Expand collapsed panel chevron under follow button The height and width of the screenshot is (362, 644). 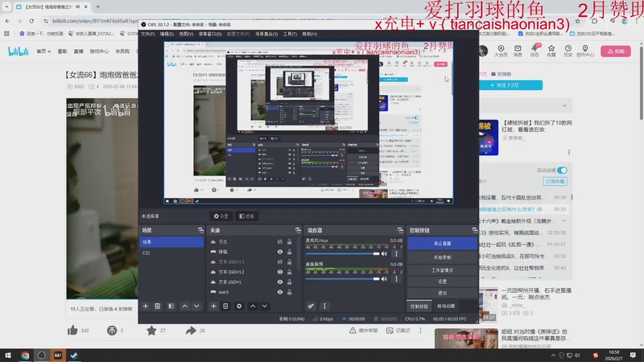tap(564, 106)
